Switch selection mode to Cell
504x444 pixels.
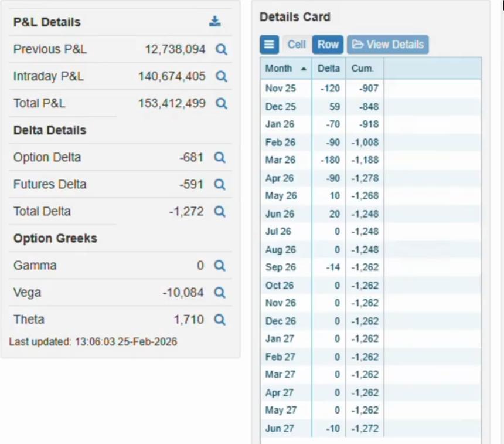[x=297, y=45]
